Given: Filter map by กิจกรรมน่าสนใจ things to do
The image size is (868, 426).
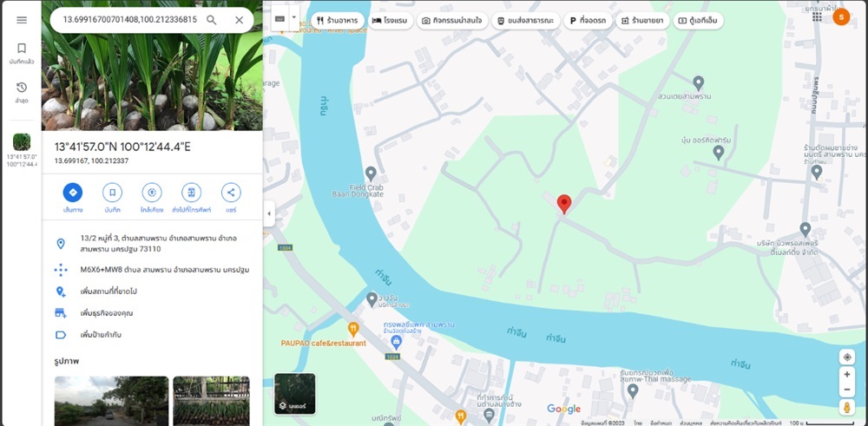Looking at the screenshot, I should click(452, 21).
